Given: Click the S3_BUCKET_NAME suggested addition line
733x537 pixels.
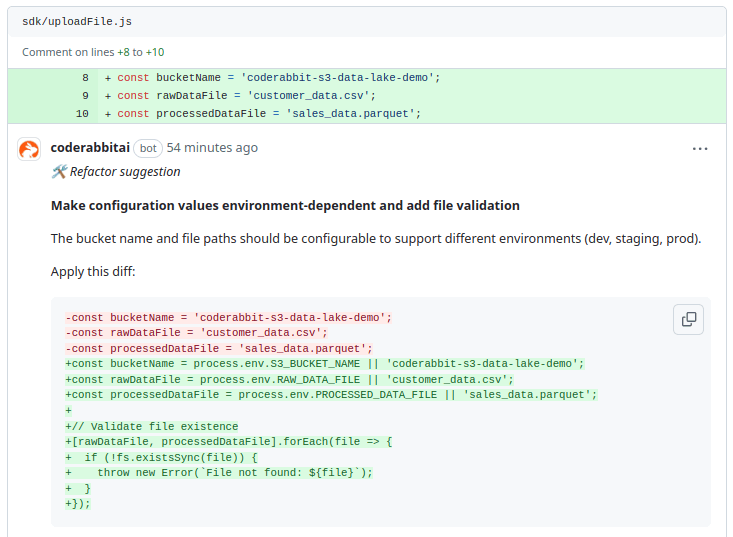Looking at the screenshot, I should pyautogui.click(x=325, y=363).
